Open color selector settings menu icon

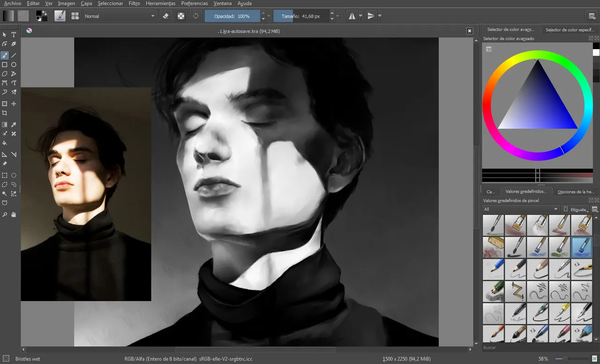(x=488, y=49)
